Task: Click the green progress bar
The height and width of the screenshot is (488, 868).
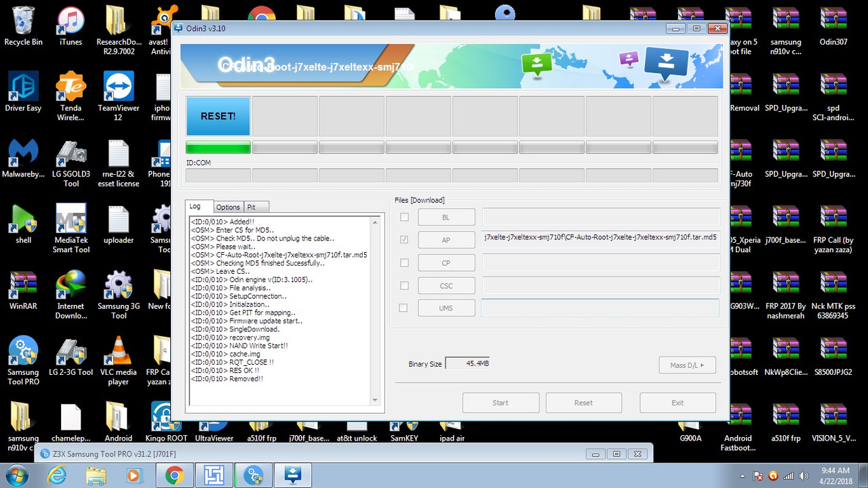Action: pyautogui.click(x=218, y=148)
